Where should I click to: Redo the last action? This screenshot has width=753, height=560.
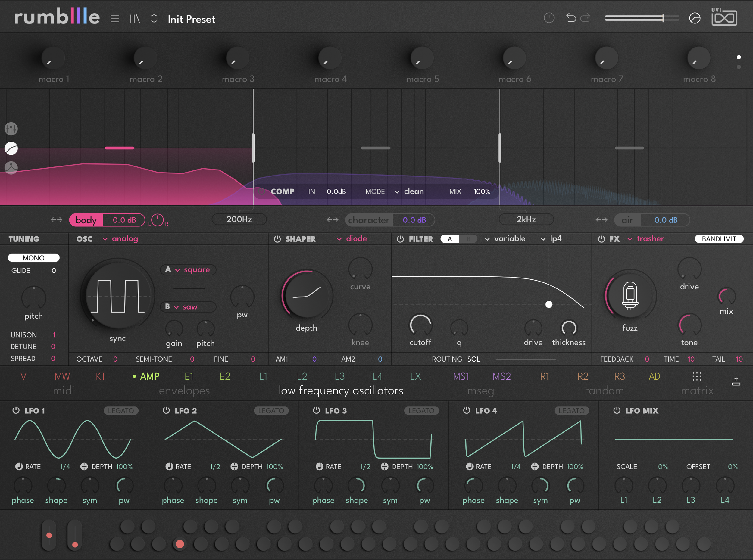coord(585,18)
